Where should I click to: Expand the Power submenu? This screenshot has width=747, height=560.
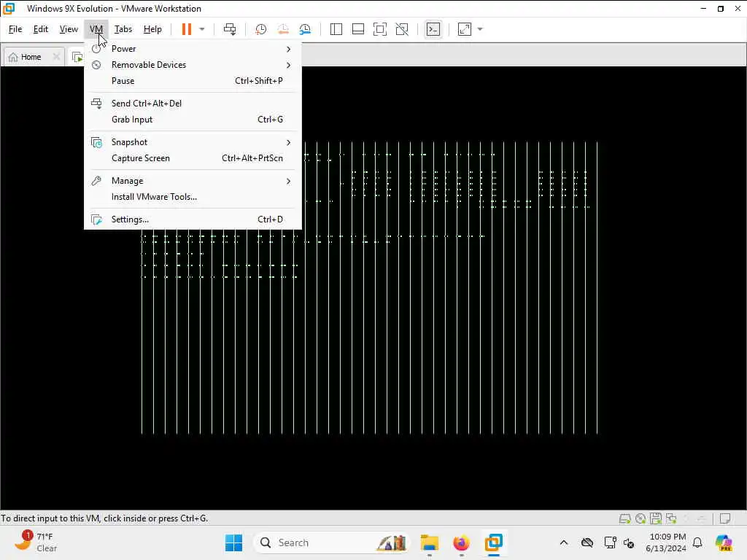click(193, 49)
